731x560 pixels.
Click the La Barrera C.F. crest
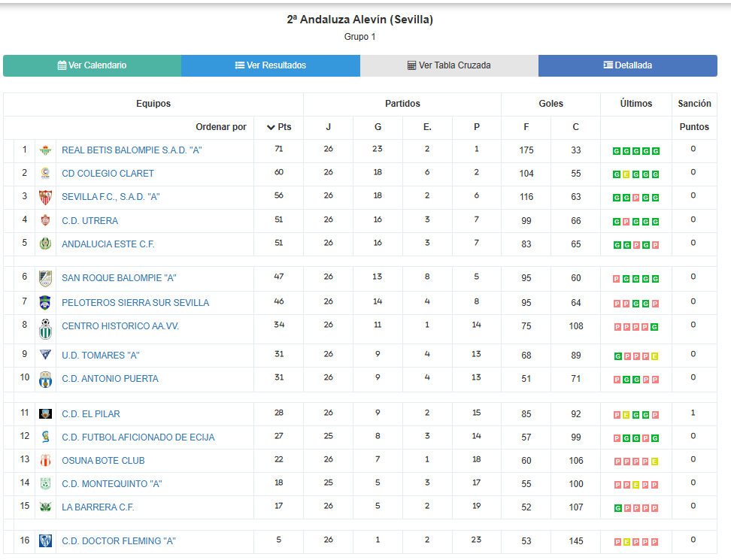(45, 507)
